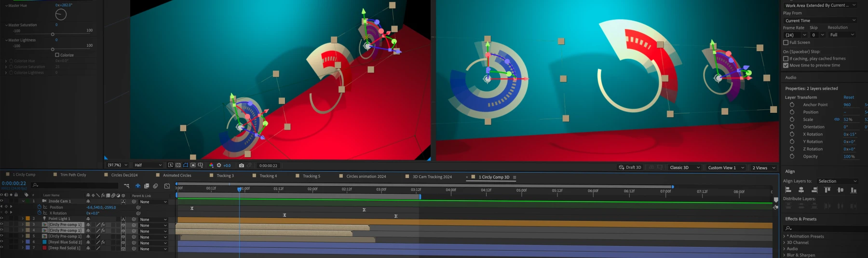This screenshot has width=868, height=258.
Task: Open the Classic 3D renderer dropdown
Action: (684, 168)
